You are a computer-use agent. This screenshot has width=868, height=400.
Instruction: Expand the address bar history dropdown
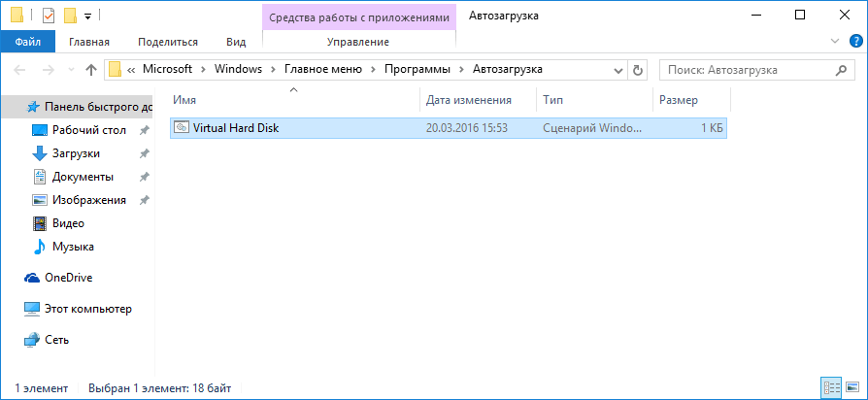point(619,70)
